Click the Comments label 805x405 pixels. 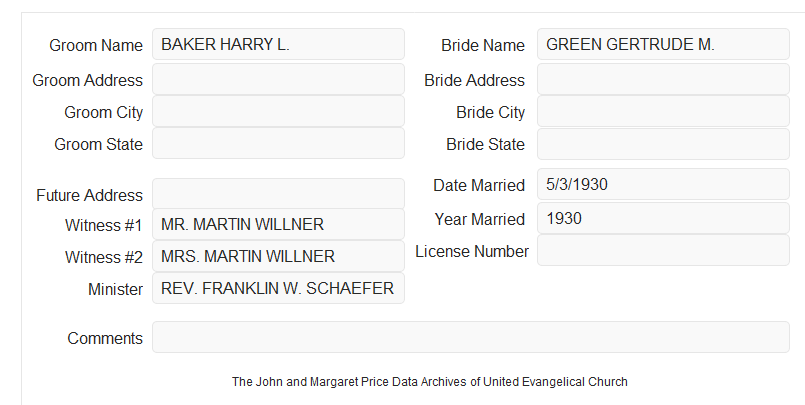(x=105, y=338)
